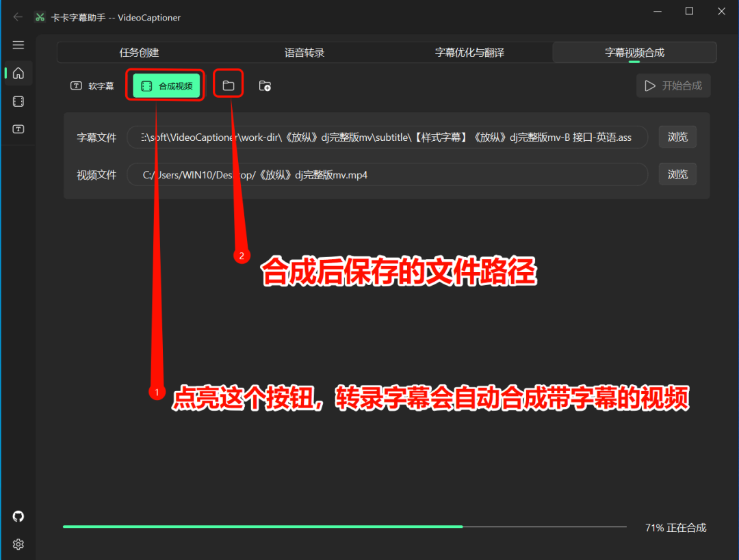Switch to the 字幕优化与翻译 tab
The width and height of the screenshot is (739, 560).
469,52
